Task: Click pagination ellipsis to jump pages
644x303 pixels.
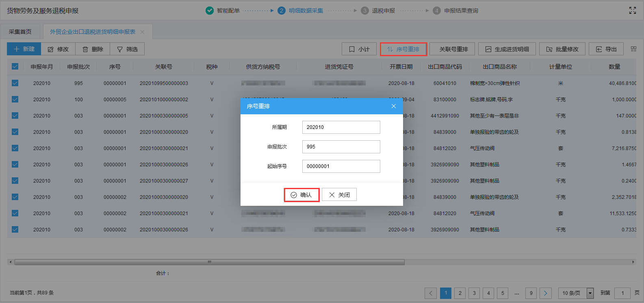Action: click(517, 293)
